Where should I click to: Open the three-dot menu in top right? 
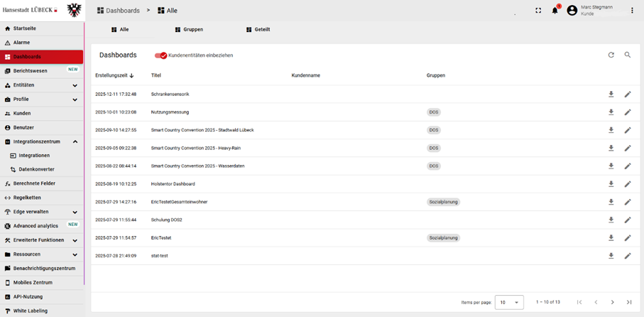point(632,11)
